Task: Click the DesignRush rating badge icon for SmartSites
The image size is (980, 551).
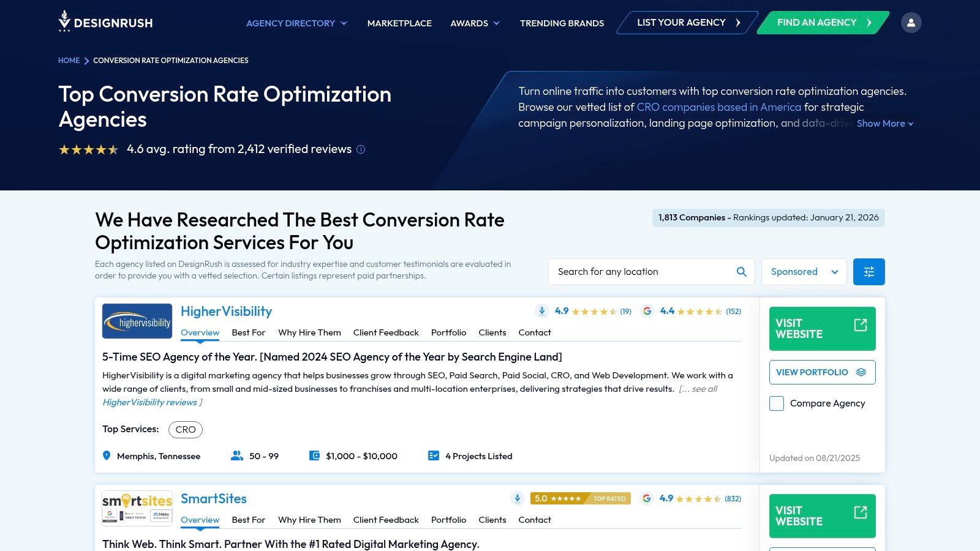Action: click(x=517, y=498)
